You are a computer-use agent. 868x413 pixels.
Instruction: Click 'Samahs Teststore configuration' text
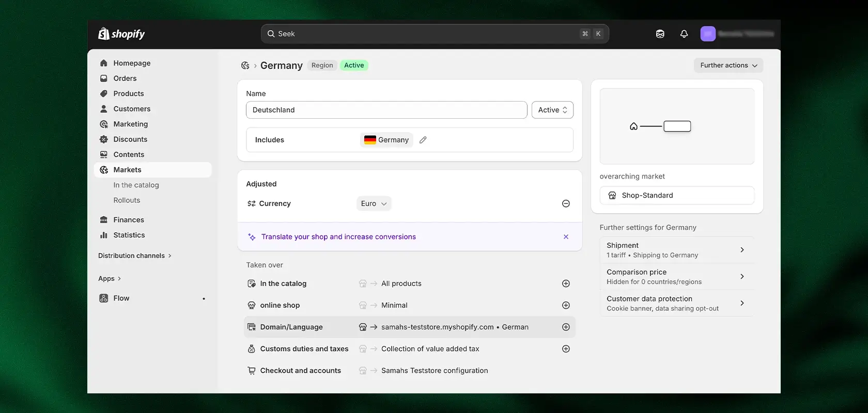[435, 371]
